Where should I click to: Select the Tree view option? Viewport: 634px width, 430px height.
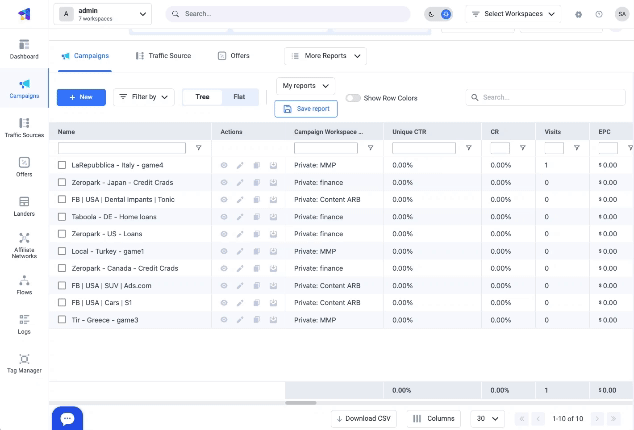202,97
